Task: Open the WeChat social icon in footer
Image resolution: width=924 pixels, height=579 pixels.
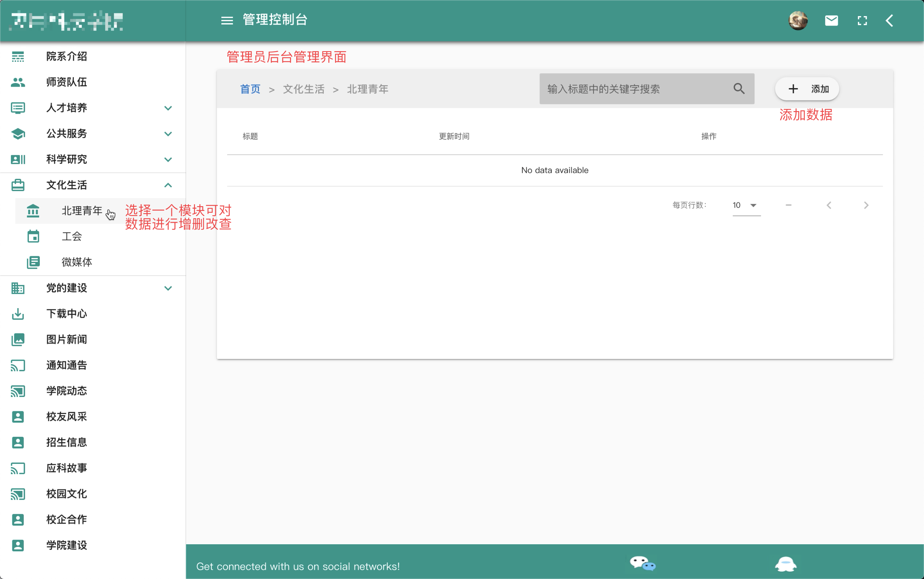Action: 642,564
